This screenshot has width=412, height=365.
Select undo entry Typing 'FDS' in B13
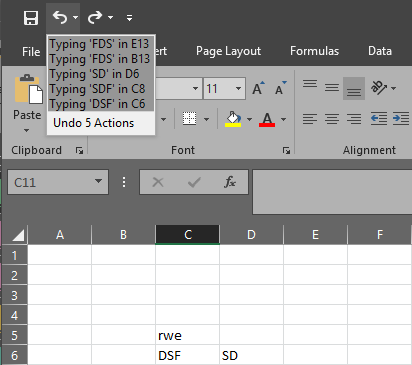[x=101, y=59]
